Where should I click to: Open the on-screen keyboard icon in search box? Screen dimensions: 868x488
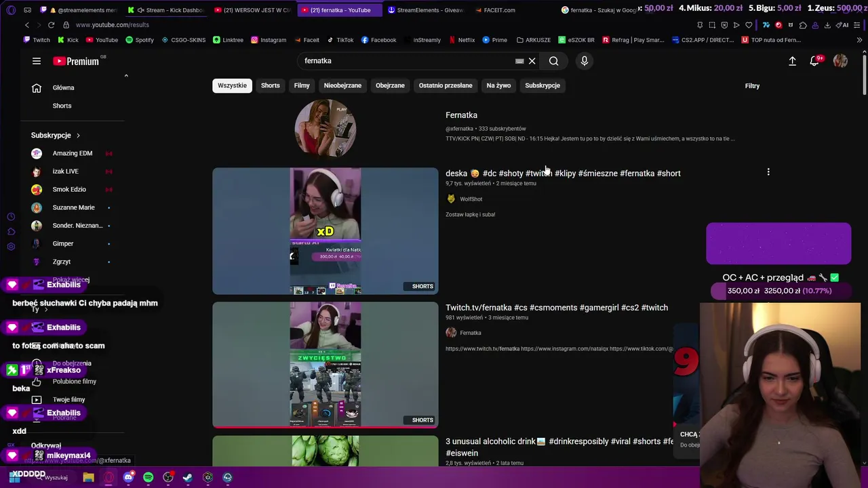519,61
